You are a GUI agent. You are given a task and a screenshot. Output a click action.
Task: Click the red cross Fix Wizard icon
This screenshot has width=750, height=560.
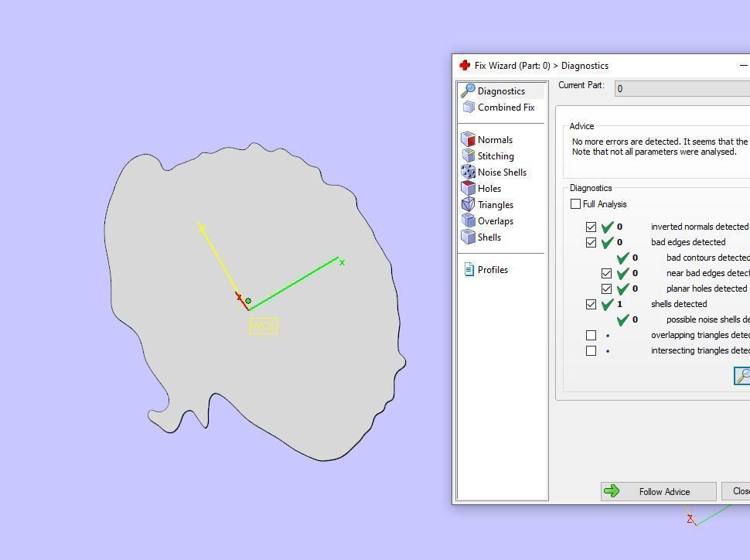[x=465, y=66]
